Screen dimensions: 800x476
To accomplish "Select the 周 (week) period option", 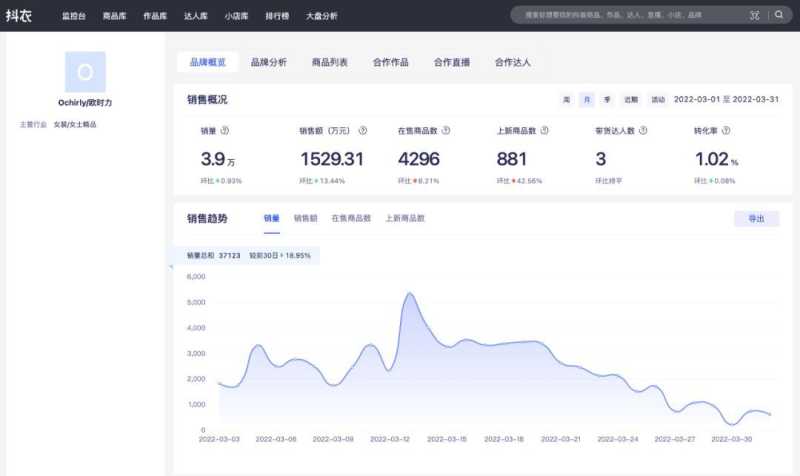I will click(x=566, y=99).
